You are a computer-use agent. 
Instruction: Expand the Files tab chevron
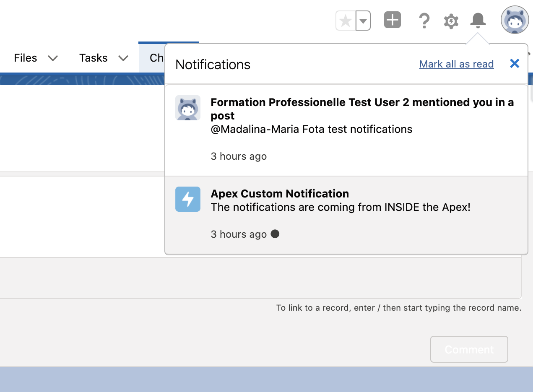point(53,58)
